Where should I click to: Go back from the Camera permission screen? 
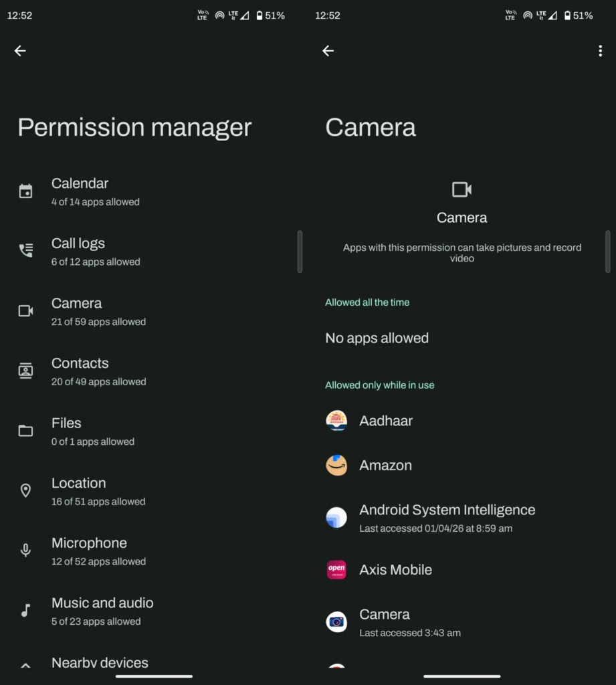328,51
